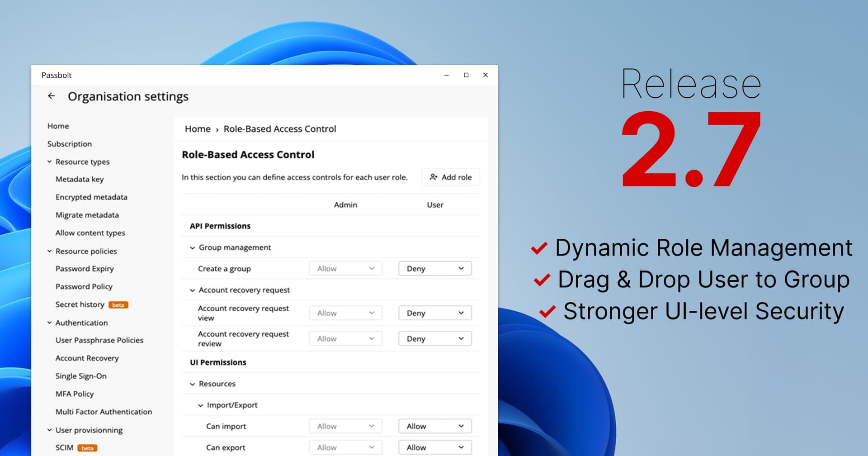This screenshot has width=868, height=456.
Task: Click the Organisation settings title
Action: coord(128,96)
